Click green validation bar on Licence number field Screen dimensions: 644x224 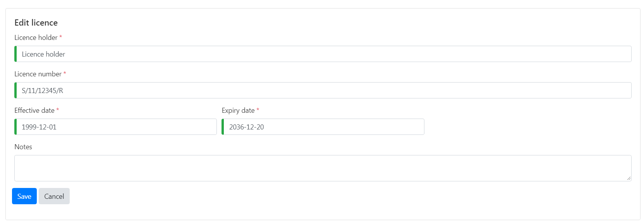point(15,90)
